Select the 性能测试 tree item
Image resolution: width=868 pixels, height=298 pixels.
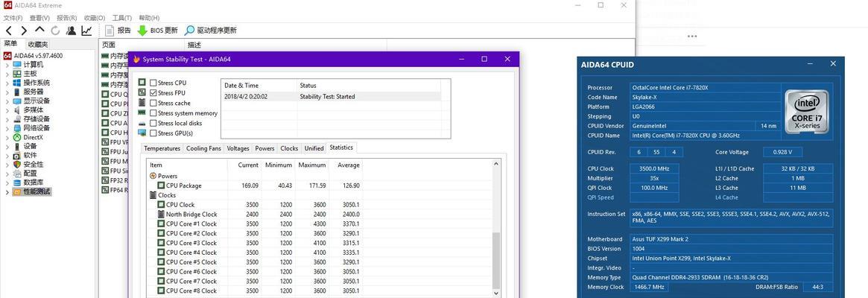37,191
